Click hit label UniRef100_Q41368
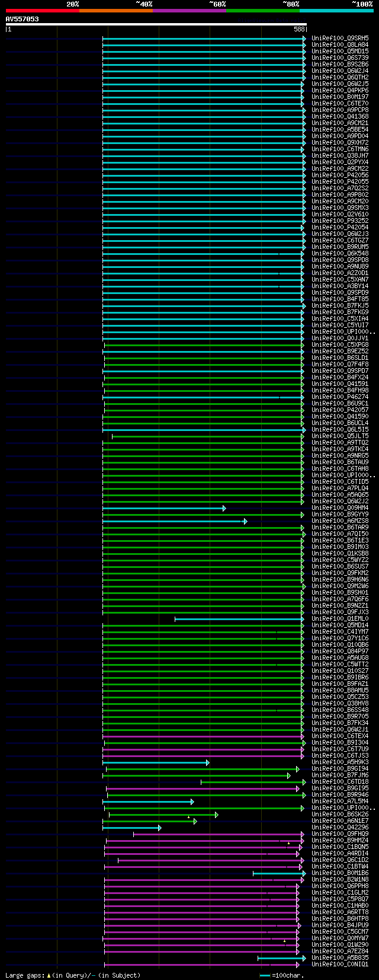 click(x=340, y=116)
